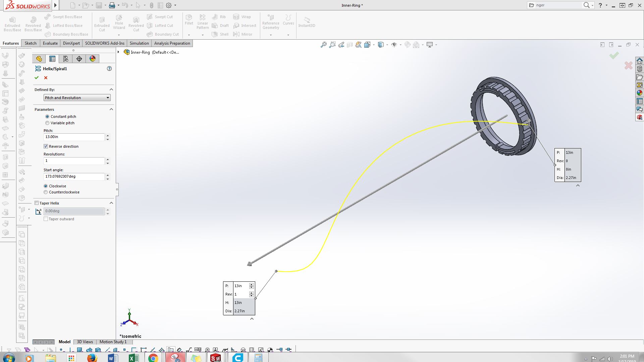Viewport: 644px width, 362px height.
Task: Confirm feature with graphics-area green checkmark
Action: click(614, 55)
